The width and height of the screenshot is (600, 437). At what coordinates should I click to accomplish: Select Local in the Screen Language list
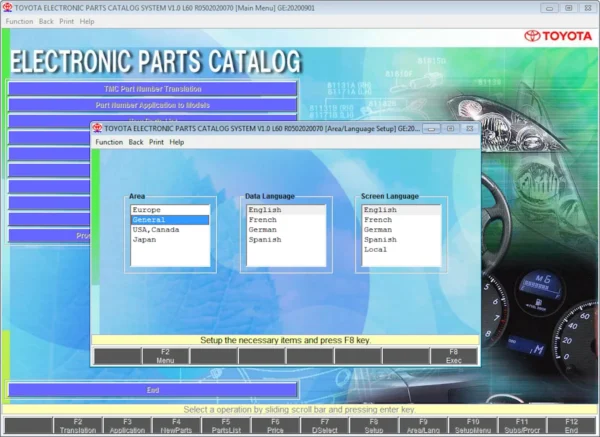coord(377,250)
